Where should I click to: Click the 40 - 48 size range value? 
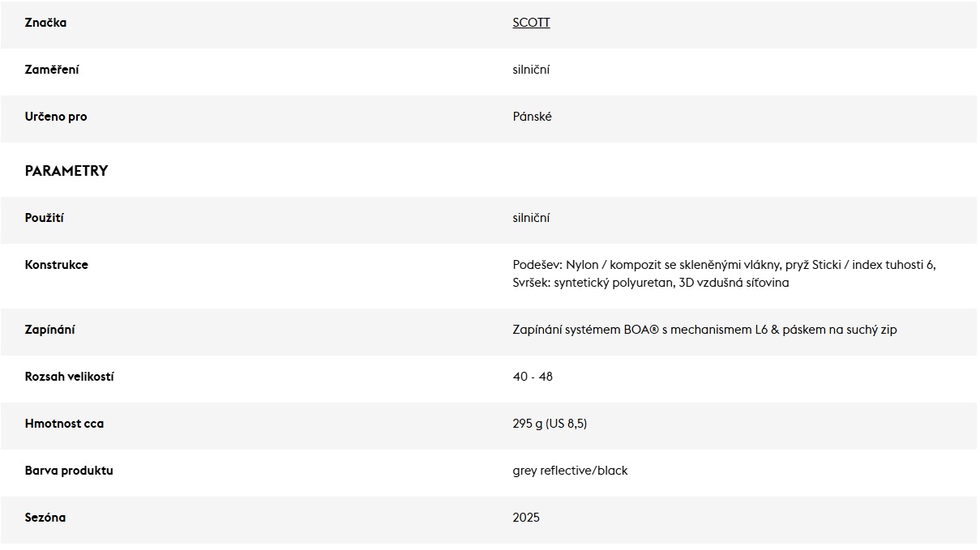tap(533, 377)
